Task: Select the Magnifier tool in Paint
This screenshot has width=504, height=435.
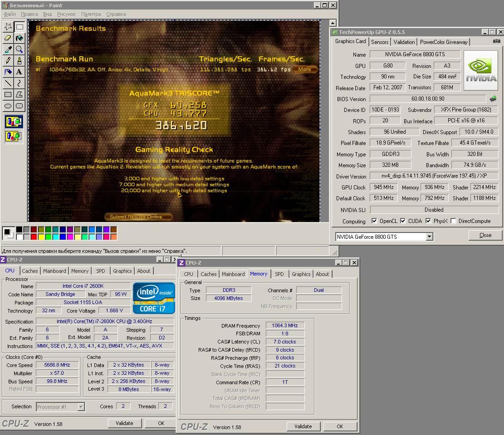Action: coord(20,49)
